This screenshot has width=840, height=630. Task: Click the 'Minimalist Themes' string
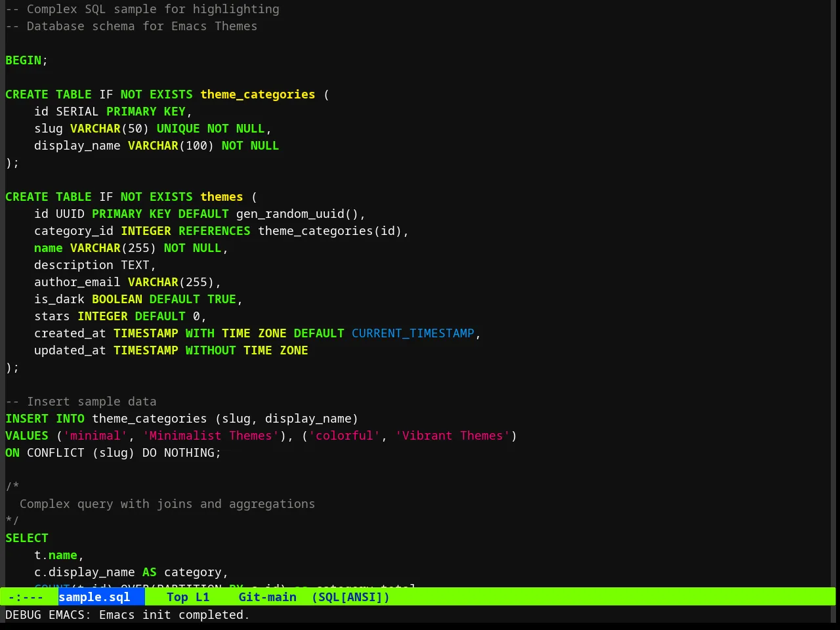[211, 436]
